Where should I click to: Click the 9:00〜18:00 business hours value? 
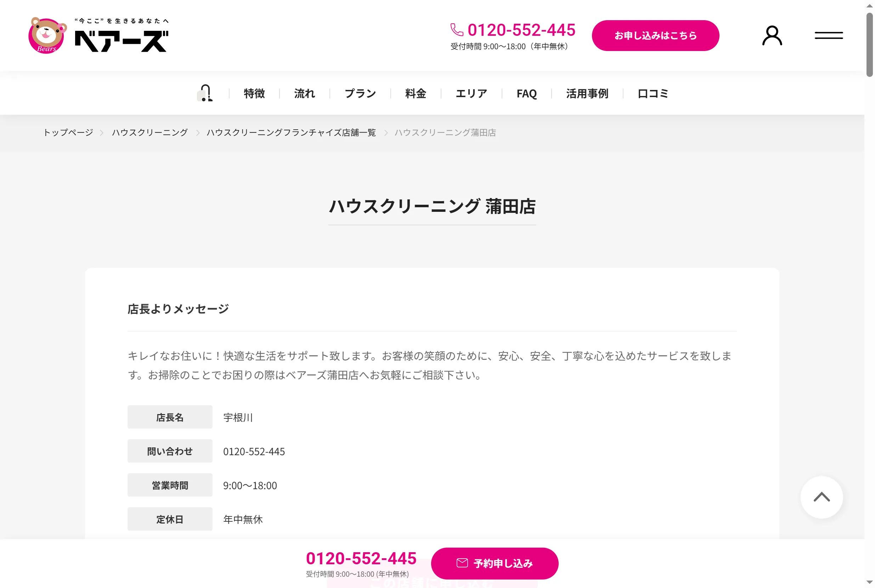click(250, 486)
